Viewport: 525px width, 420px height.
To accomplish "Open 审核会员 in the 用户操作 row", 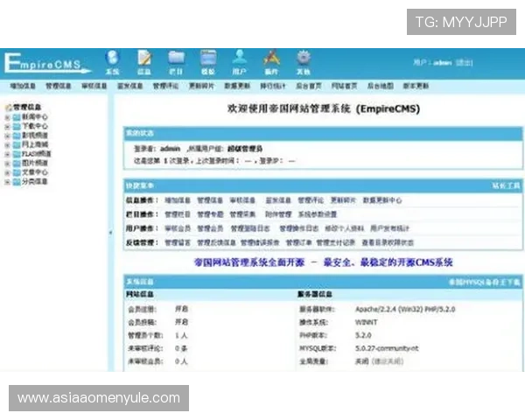I will coord(178,228).
